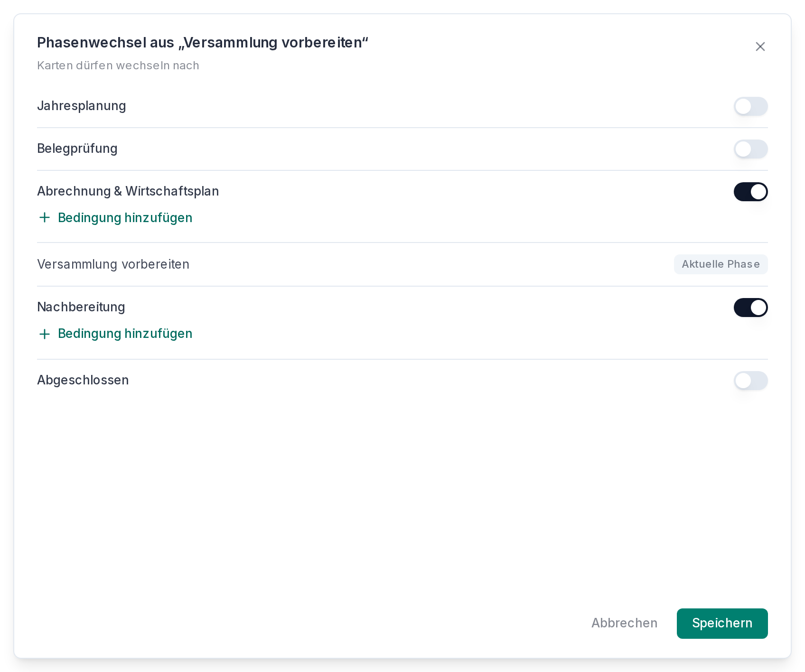Click the Abgeschlossen label
Image resolution: width=805 pixels, height=672 pixels.
(83, 380)
